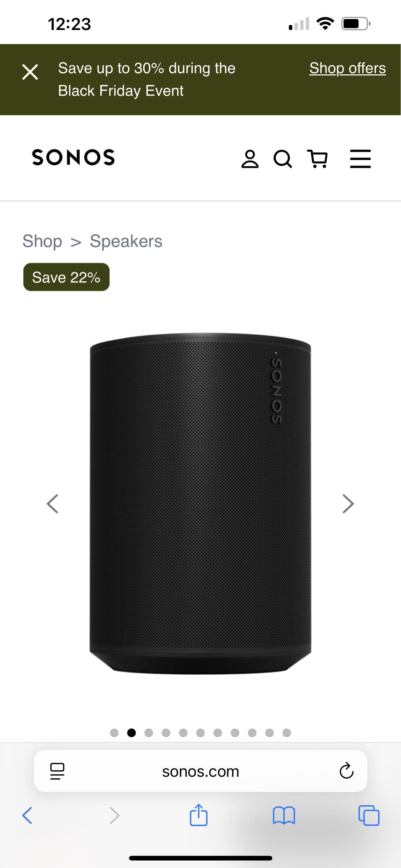Select the first carousel dot

coord(114,733)
